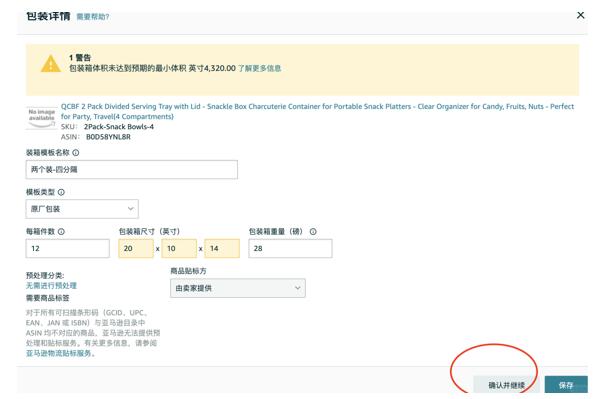Focus the box dimension field showing 14
Viewport: 595px width, 399px height.
coord(222,248)
